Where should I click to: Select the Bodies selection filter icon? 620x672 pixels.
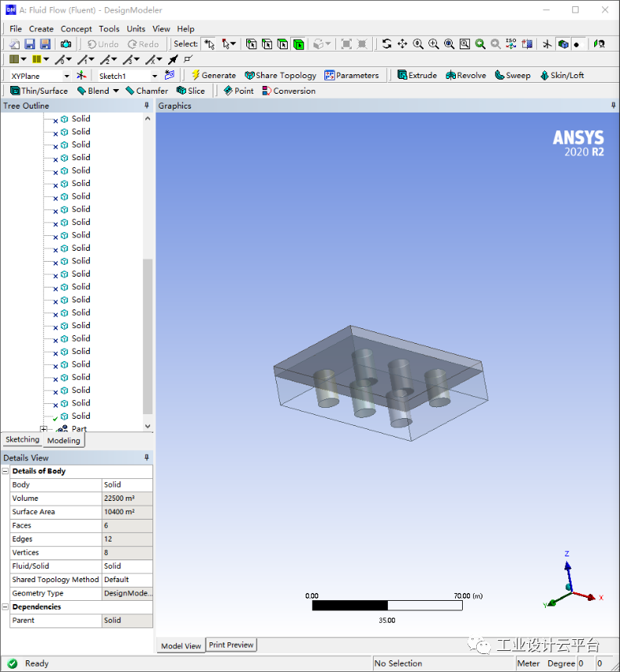click(x=299, y=44)
